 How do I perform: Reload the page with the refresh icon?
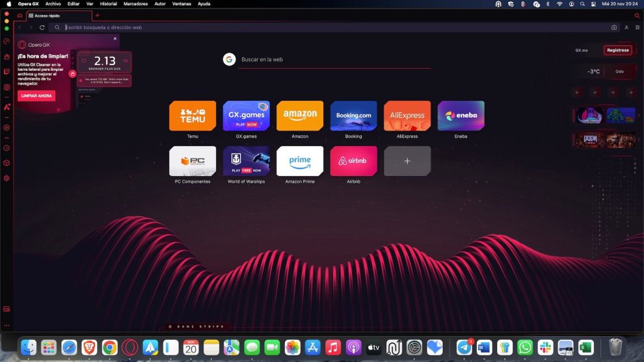(x=42, y=27)
